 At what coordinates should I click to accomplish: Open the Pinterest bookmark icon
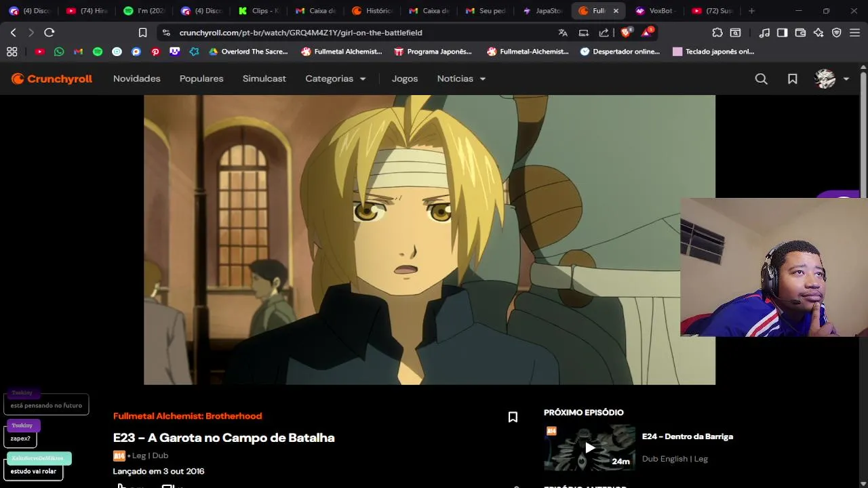point(155,52)
